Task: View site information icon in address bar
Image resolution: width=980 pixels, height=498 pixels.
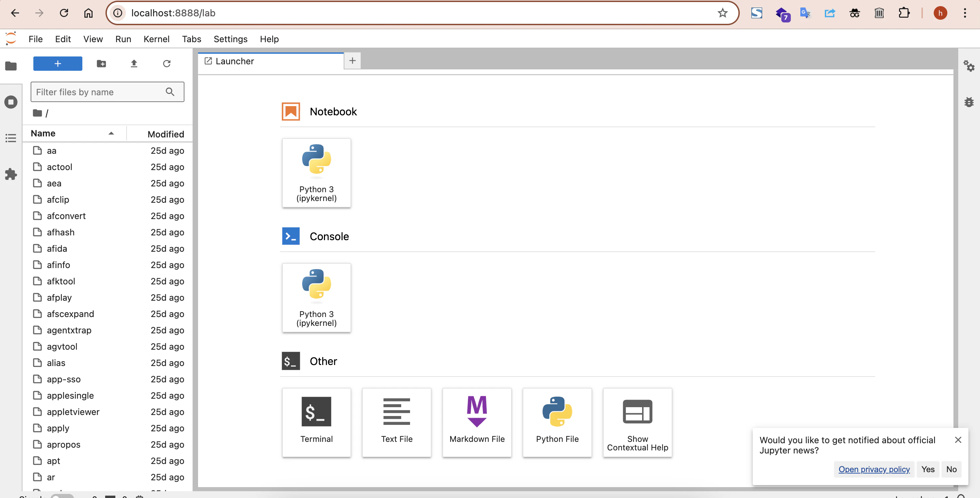Action: click(118, 13)
